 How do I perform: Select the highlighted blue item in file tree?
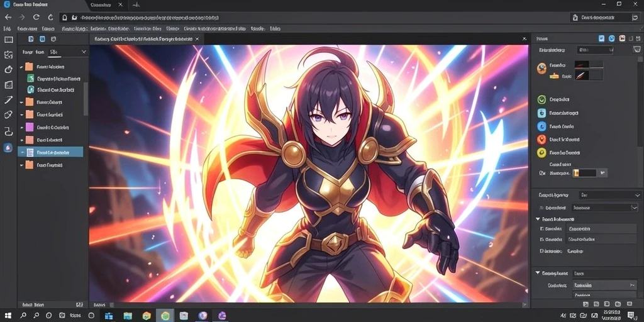pos(50,152)
